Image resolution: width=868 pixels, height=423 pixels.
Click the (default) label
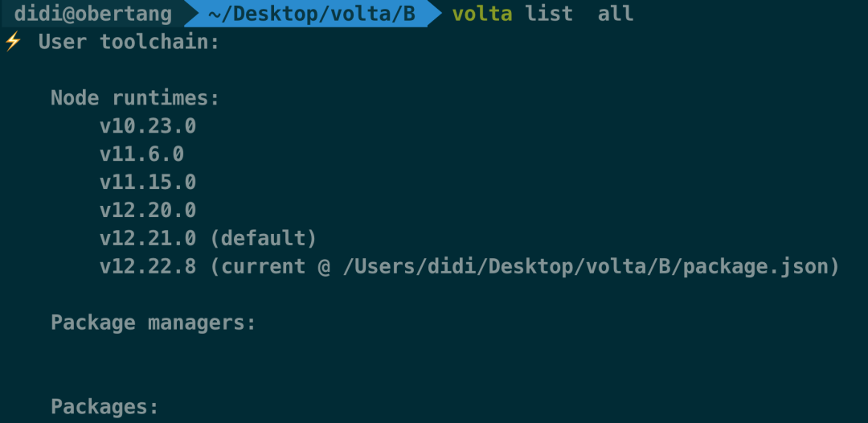(263, 239)
